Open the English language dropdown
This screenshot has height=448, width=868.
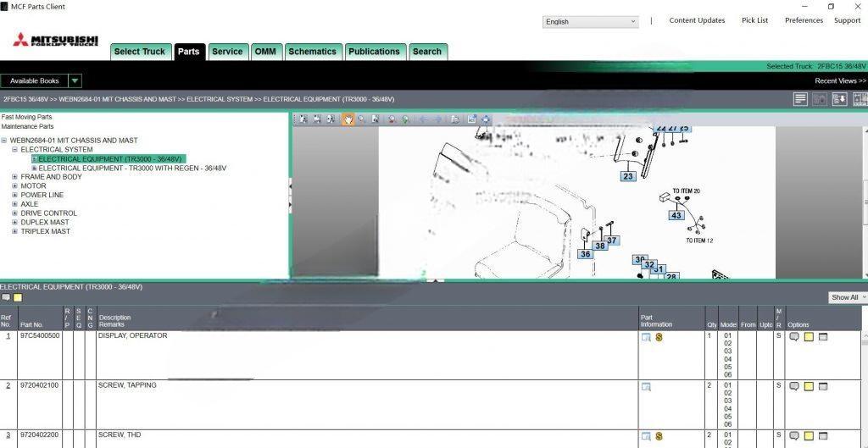[590, 21]
